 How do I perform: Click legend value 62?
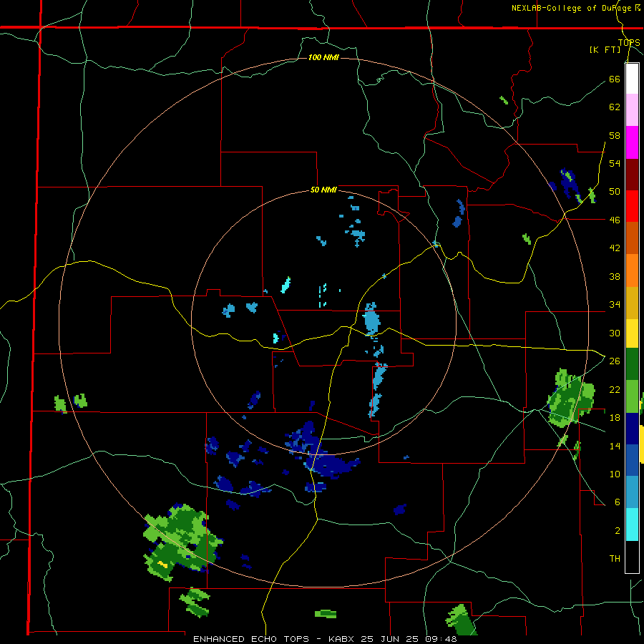pos(615,107)
